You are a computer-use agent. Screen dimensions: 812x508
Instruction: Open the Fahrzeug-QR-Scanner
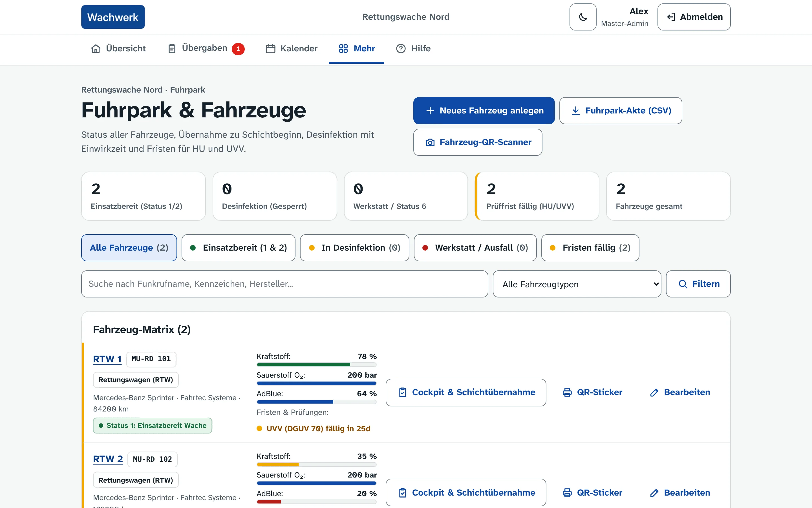[x=477, y=142]
